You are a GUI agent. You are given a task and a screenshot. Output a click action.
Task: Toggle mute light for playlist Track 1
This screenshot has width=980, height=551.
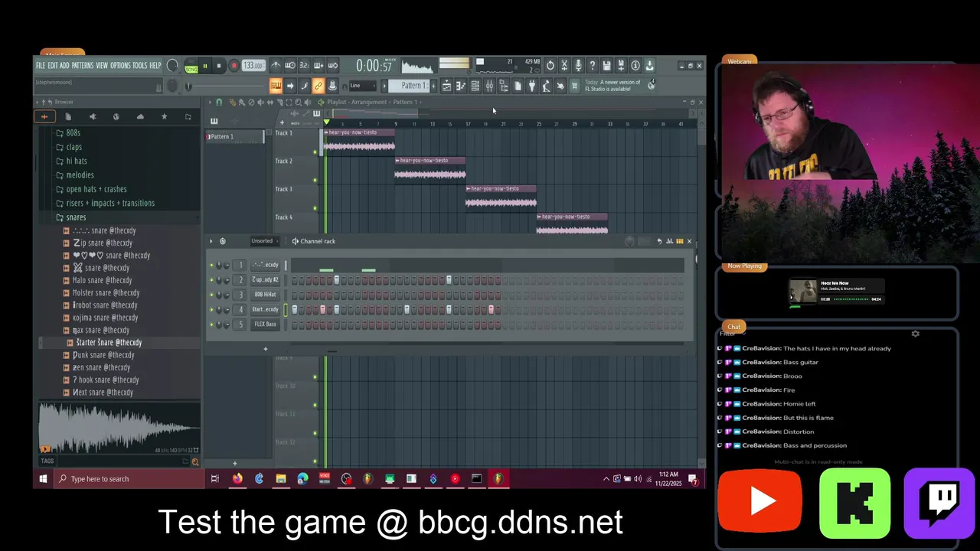click(x=315, y=152)
